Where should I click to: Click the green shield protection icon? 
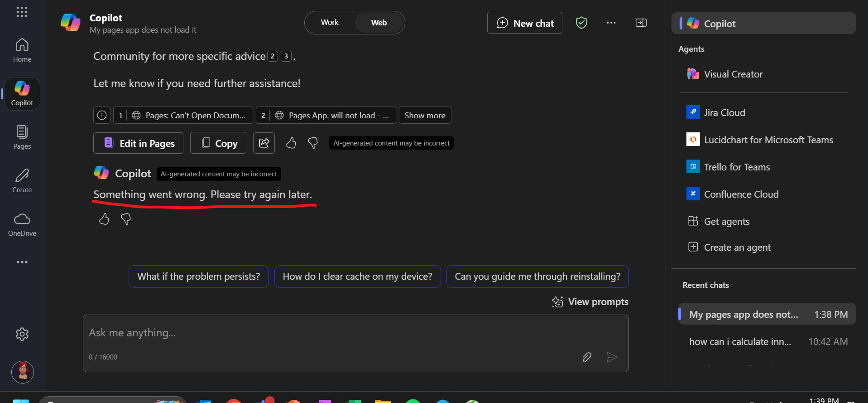(x=581, y=23)
